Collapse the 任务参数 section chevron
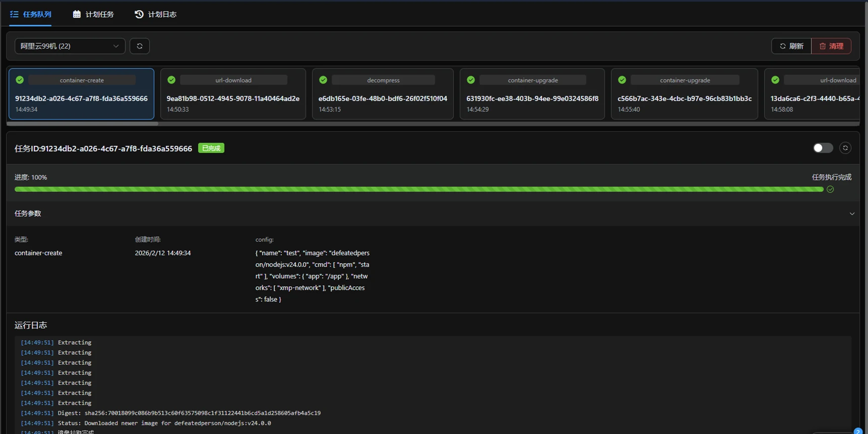Viewport: 868px width, 434px height. click(x=852, y=214)
